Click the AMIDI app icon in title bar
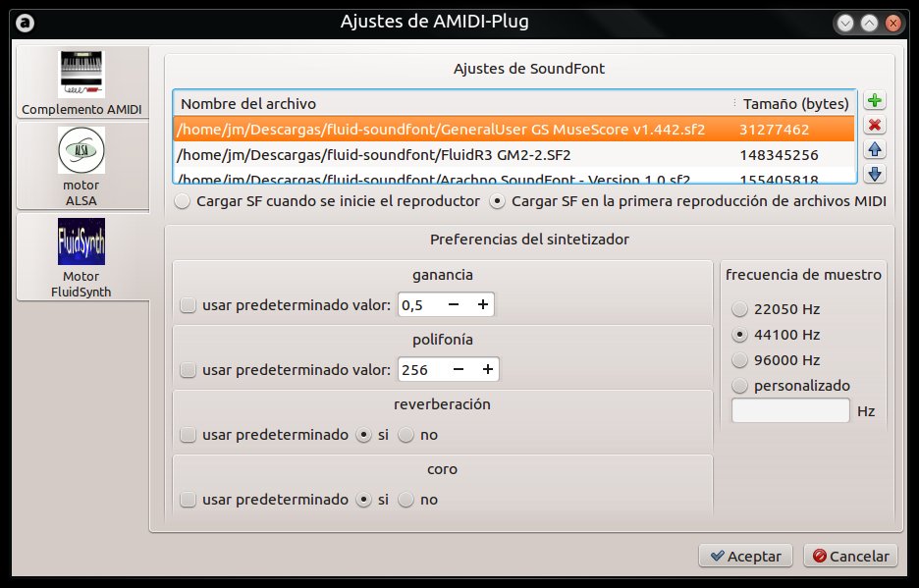This screenshot has height=588, width=919. point(26,23)
